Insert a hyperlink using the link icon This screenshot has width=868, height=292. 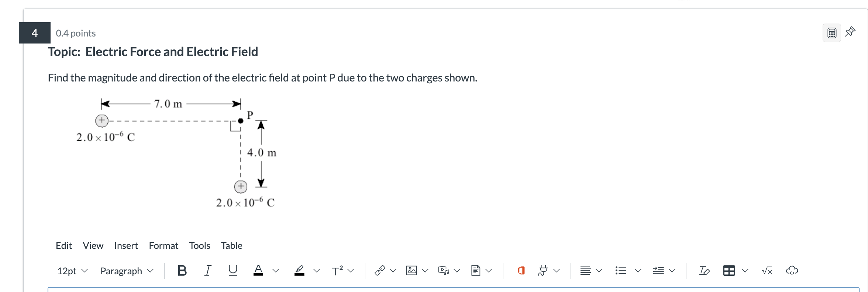380,270
